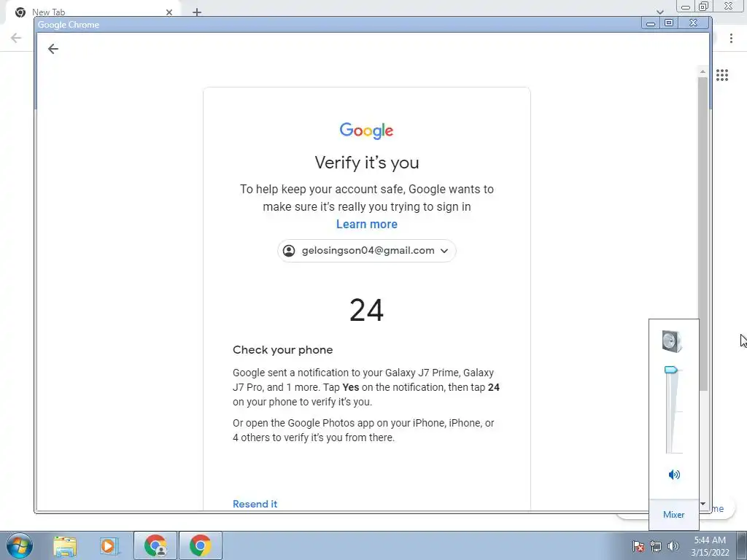Viewport: 747px width, 560px height.
Task: Click the page scrollbar down arrow
Action: (703, 504)
